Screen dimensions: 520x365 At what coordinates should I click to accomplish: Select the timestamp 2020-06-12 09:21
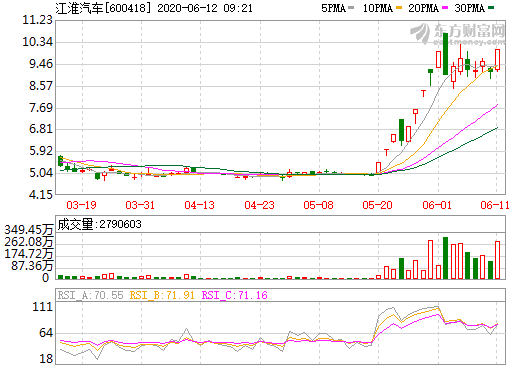[x=205, y=8]
